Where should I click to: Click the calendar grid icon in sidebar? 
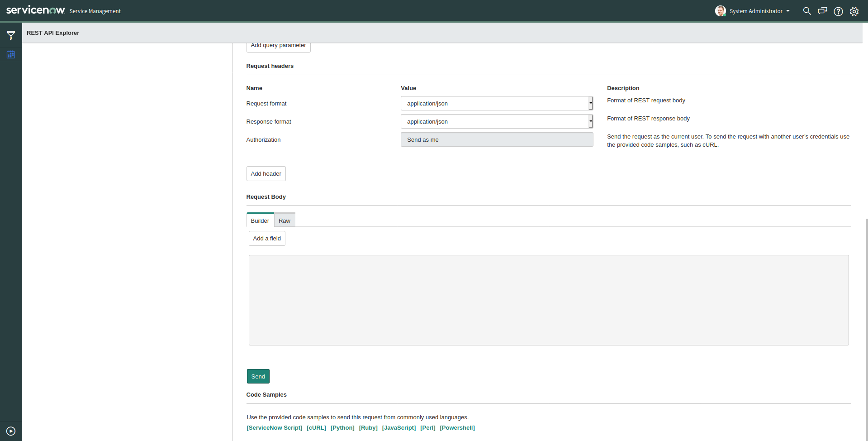point(11,55)
